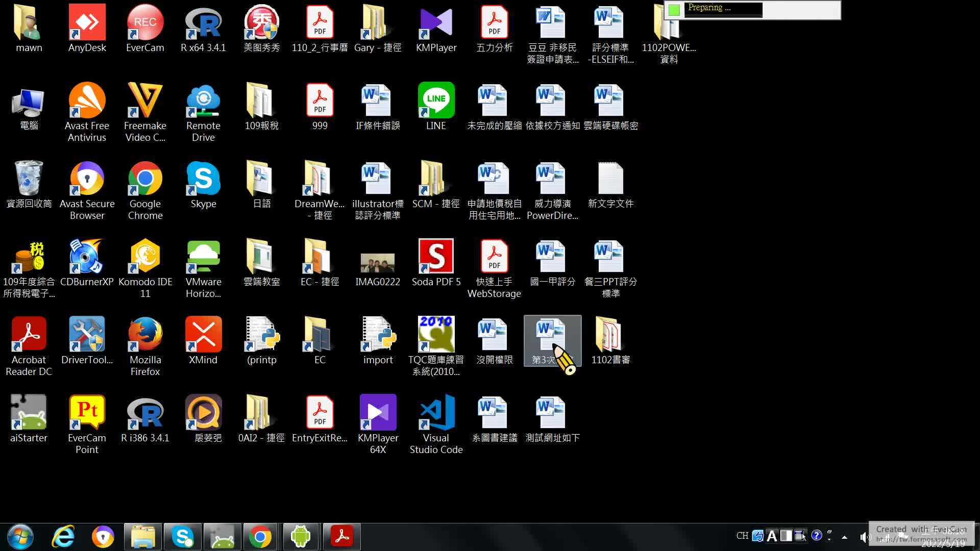
Task: Select the mawn user folder
Action: [x=29, y=29]
